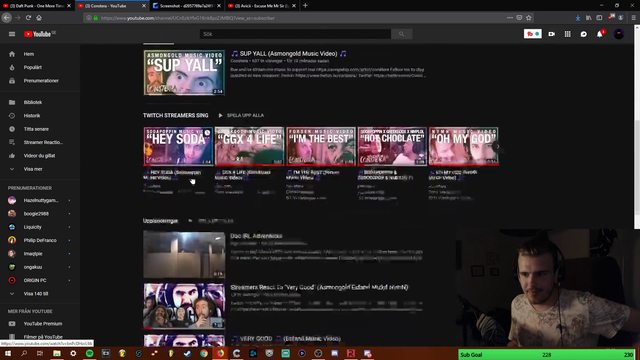Click the page vertical scrollbar
640x360 pixels.
[637, 127]
